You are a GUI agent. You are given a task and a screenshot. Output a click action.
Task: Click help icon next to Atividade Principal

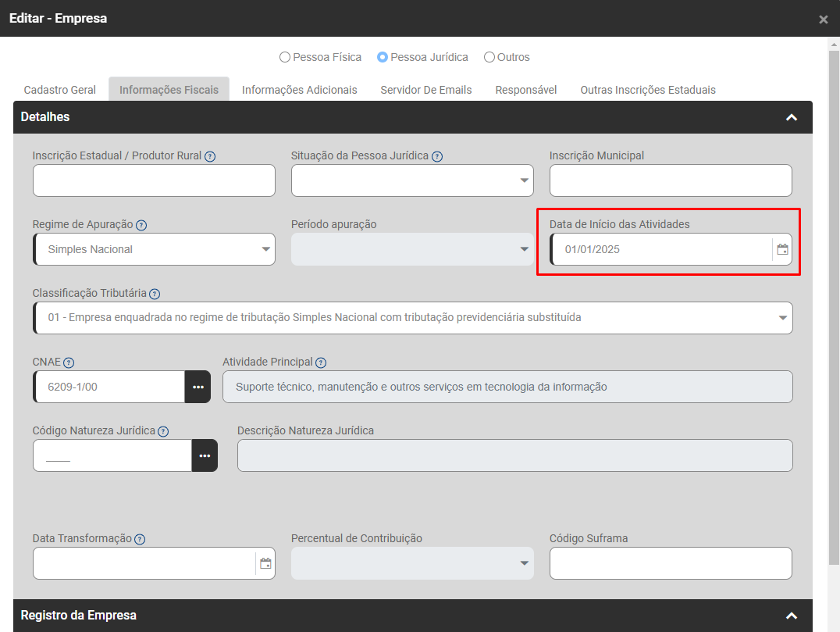321,362
